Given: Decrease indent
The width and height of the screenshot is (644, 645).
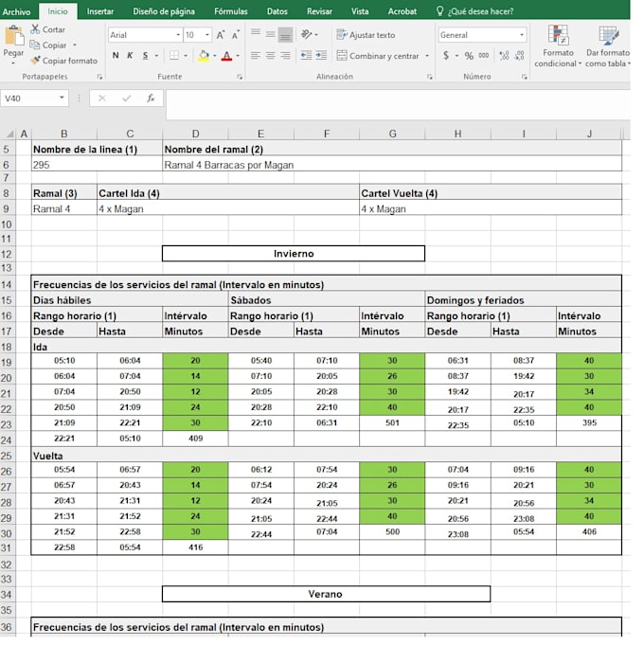Looking at the screenshot, I should 306,56.
